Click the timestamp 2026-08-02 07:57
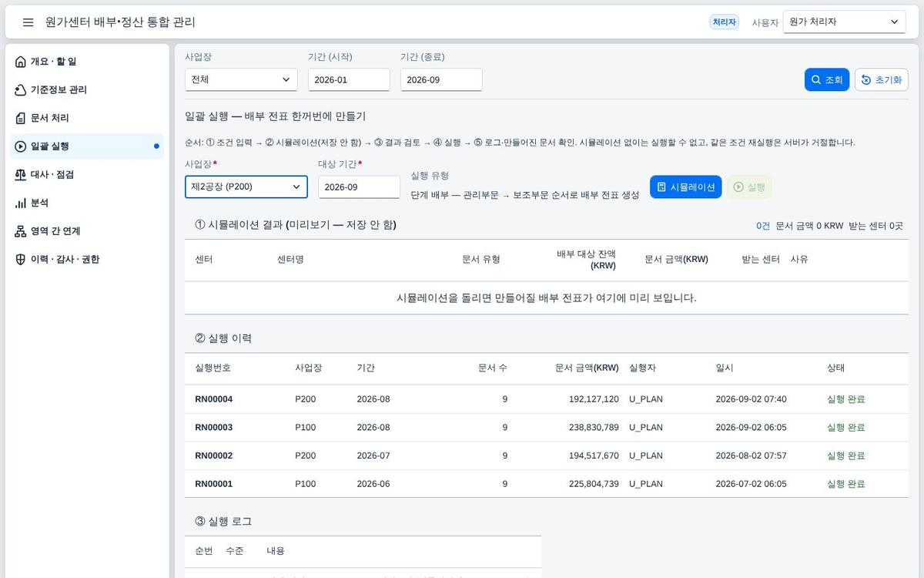The image size is (924, 578). tap(752, 455)
